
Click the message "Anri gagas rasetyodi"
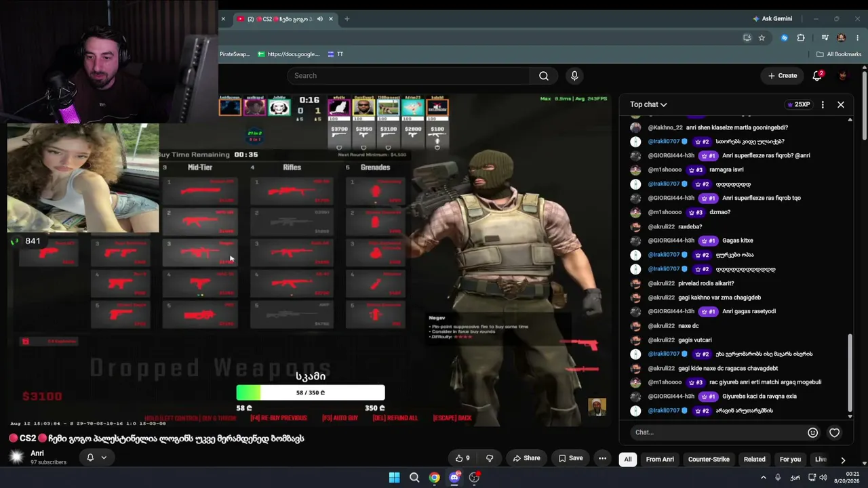coord(749,311)
